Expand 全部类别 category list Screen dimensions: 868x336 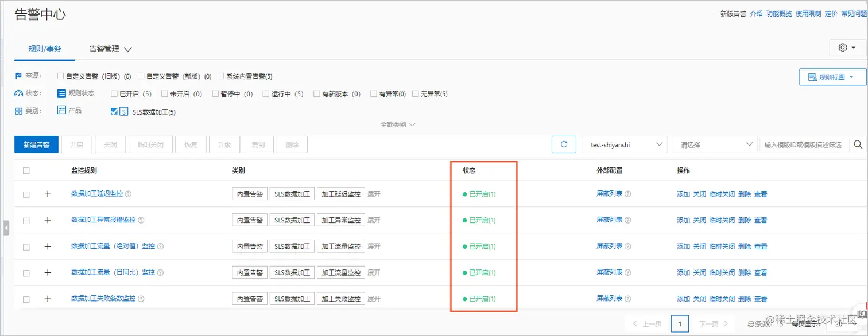pos(397,124)
